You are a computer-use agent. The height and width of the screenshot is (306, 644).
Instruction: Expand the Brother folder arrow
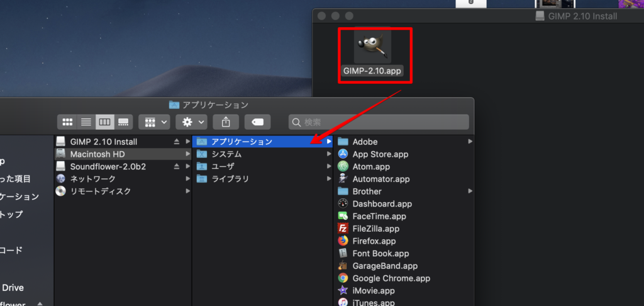pyautogui.click(x=470, y=191)
